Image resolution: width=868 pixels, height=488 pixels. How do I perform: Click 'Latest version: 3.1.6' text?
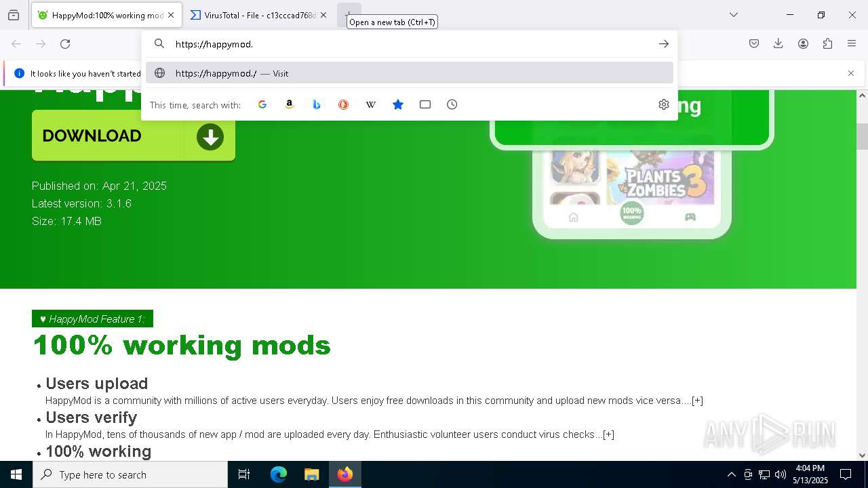pyautogui.click(x=81, y=203)
